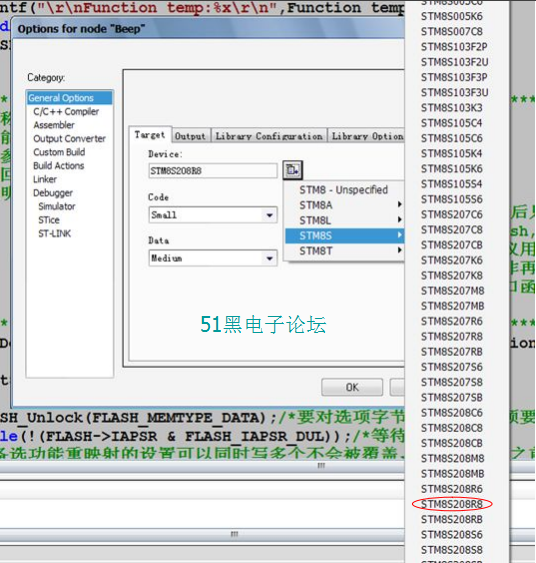536x563 pixels.
Task: Choose device STM8S207RB in list
Action: coord(452,352)
